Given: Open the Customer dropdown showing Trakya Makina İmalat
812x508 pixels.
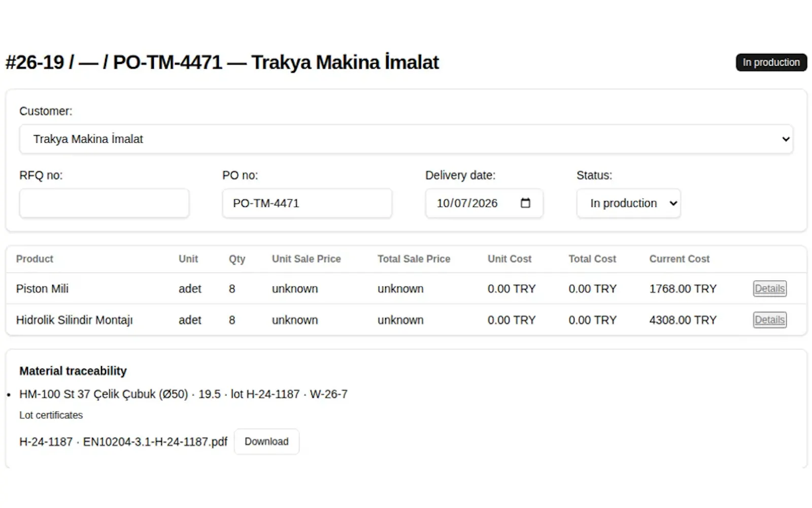Looking at the screenshot, I should [x=406, y=139].
